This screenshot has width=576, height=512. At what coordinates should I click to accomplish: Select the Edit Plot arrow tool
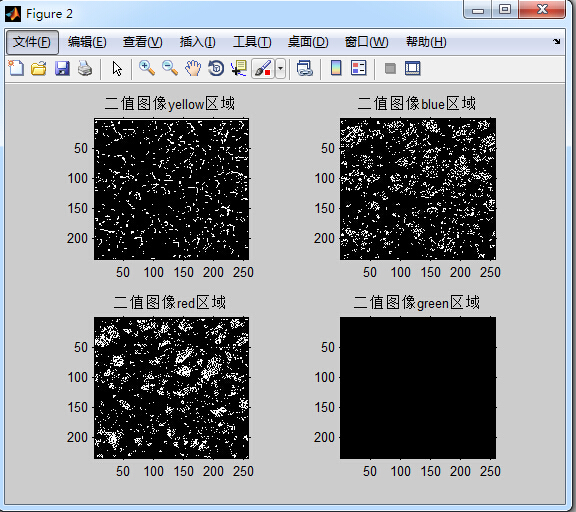pos(117,68)
